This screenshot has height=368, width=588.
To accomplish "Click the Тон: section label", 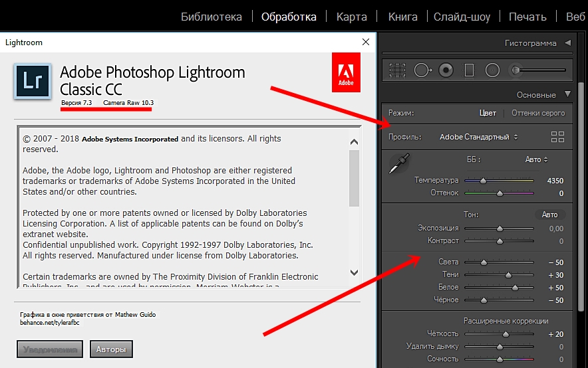I will (x=471, y=215).
